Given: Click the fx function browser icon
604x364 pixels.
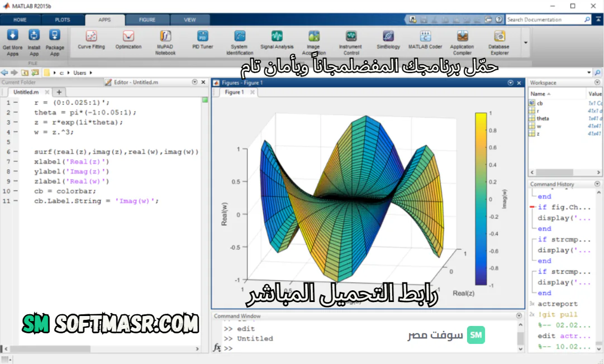Looking at the screenshot, I should pyautogui.click(x=217, y=347).
